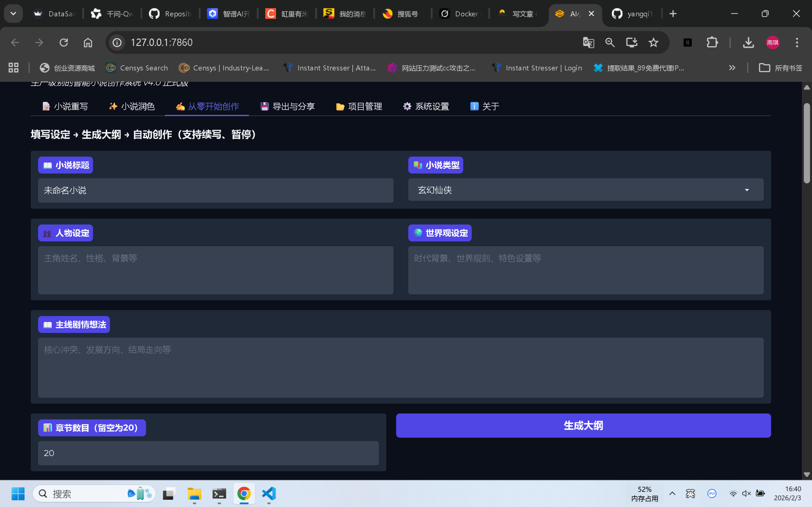Open the site information icon
812x507 pixels.
click(x=117, y=42)
